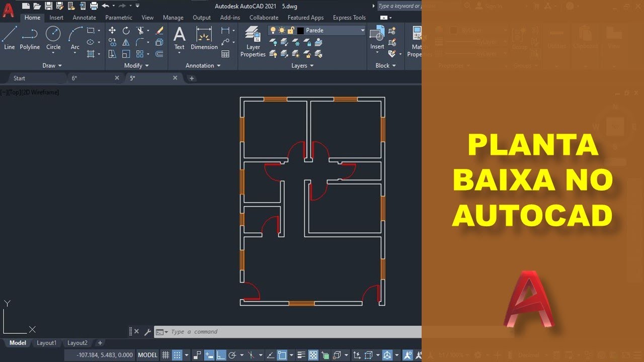Use the Fillet tool

click(x=140, y=42)
